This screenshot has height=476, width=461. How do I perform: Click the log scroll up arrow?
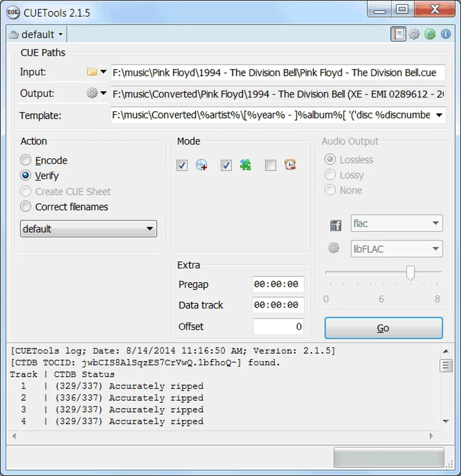coord(446,351)
